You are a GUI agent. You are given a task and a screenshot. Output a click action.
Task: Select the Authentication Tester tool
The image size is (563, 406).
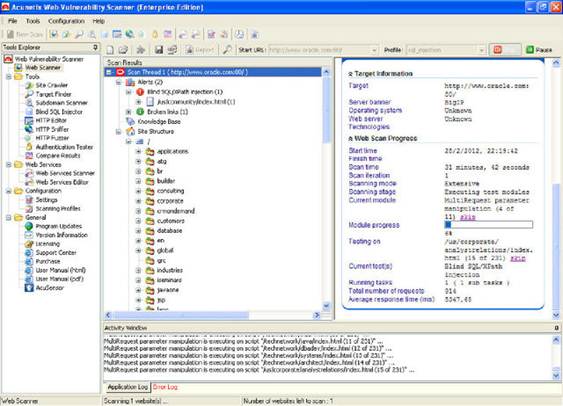64,147
